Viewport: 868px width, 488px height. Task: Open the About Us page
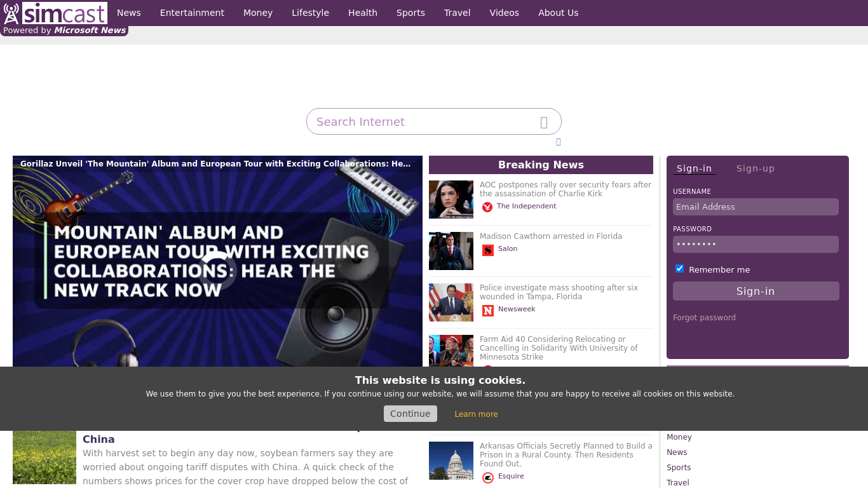(559, 13)
